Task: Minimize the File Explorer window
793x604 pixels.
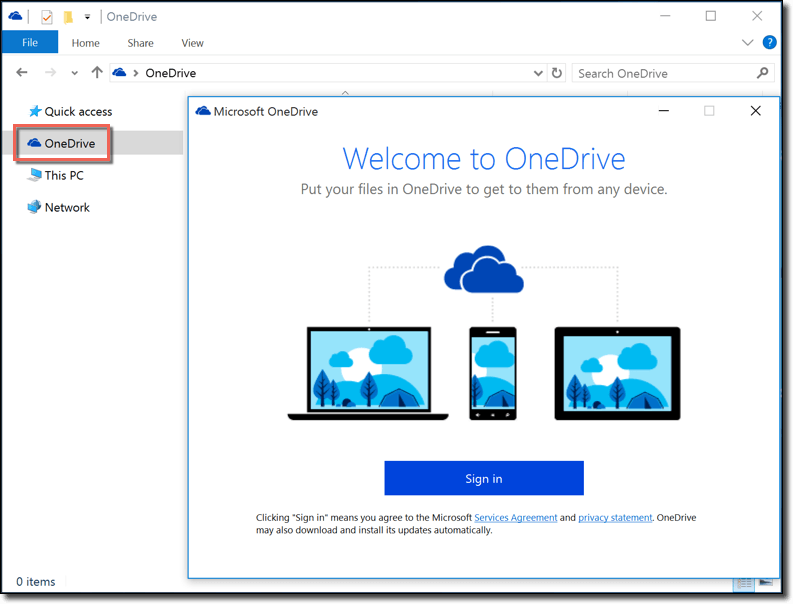Action: pyautogui.click(x=665, y=16)
